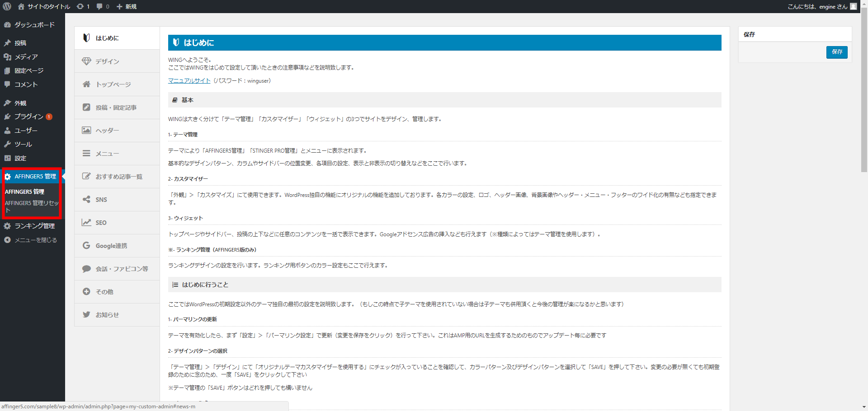Open the ランキング管理 menu label

pos(35,226)
